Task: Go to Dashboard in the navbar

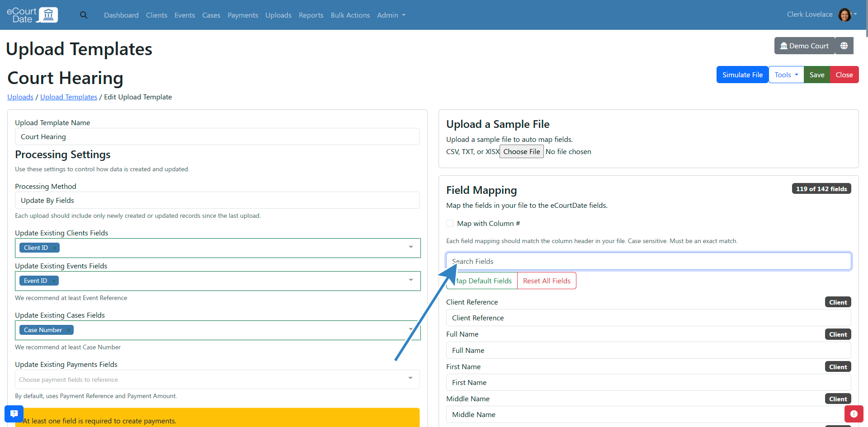Action: [x=121, y=15]
